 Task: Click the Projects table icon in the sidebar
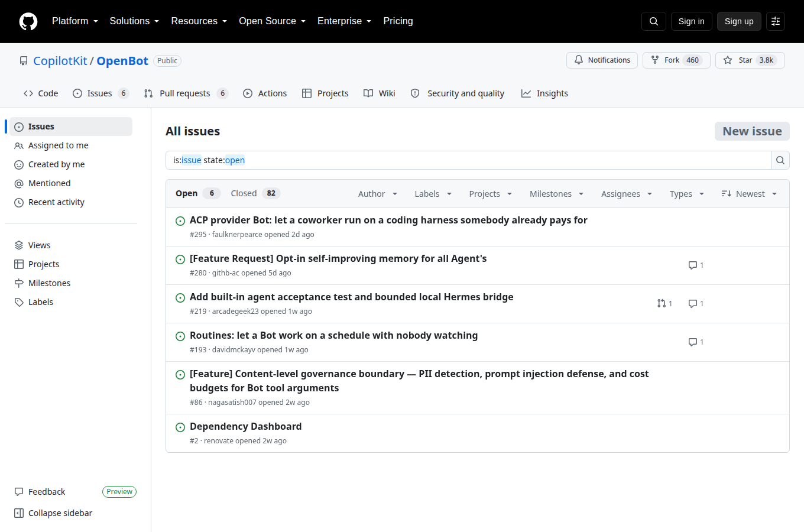(19, 264)
